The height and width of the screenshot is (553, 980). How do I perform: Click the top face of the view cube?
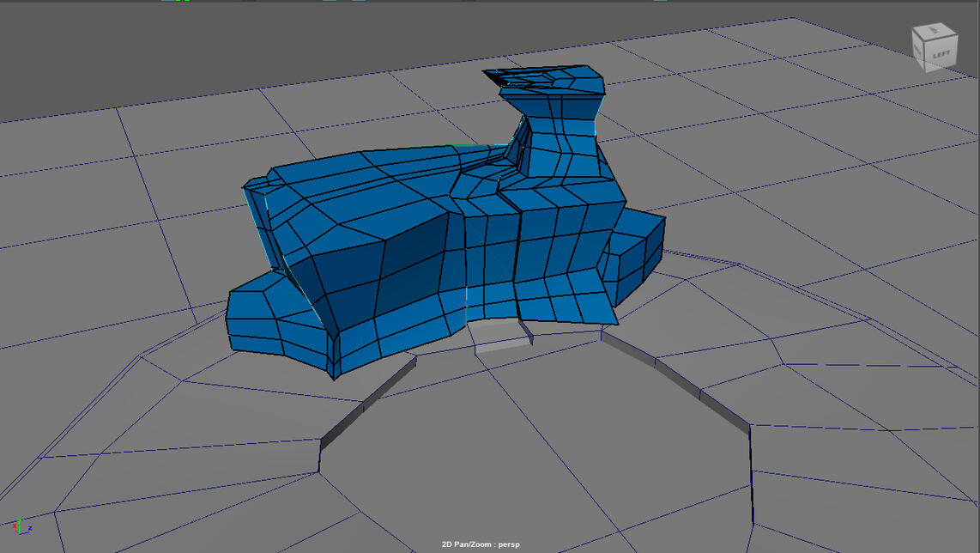coord(933,33)
